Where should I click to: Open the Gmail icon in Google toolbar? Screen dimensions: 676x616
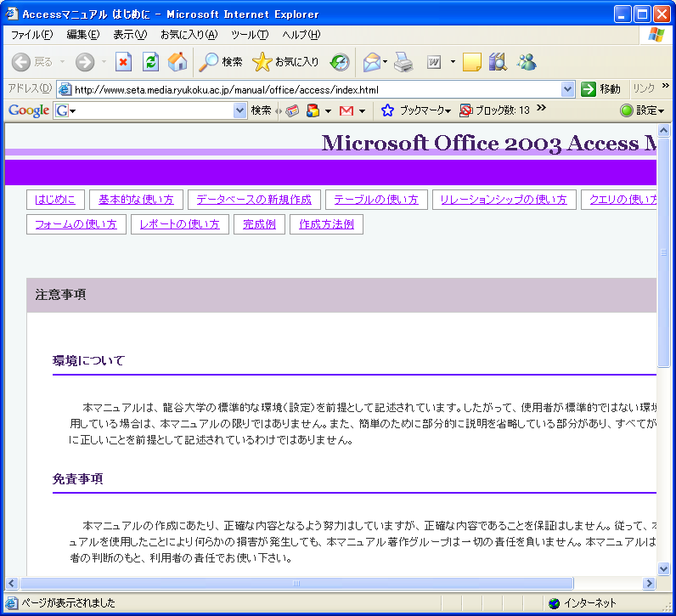pyautogui.click(x=346, y=110)
